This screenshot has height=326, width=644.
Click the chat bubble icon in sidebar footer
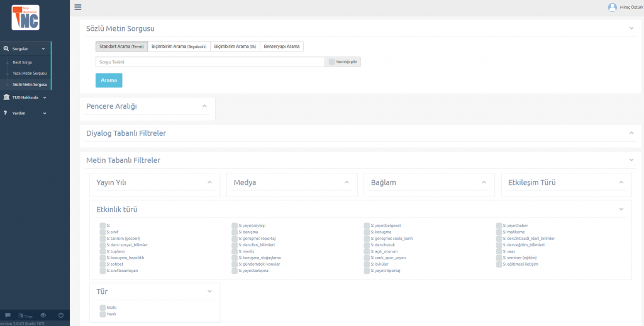(8, 315)
